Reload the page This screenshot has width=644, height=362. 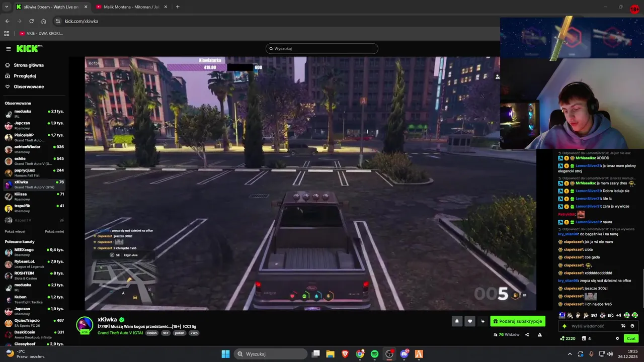coord(32,21)
